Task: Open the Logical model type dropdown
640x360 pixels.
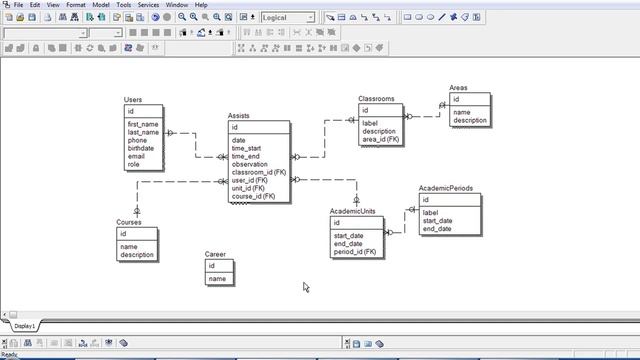Action: coord(310,18)
